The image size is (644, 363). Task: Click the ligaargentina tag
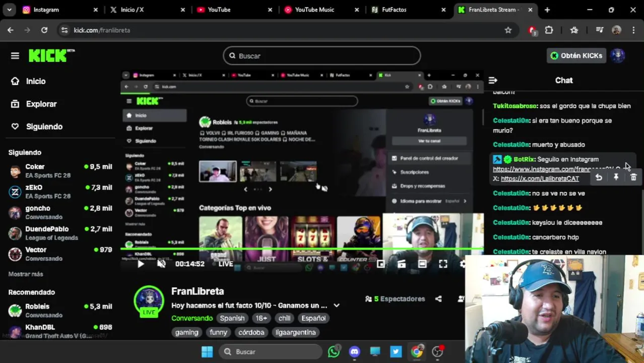[296, 332]
